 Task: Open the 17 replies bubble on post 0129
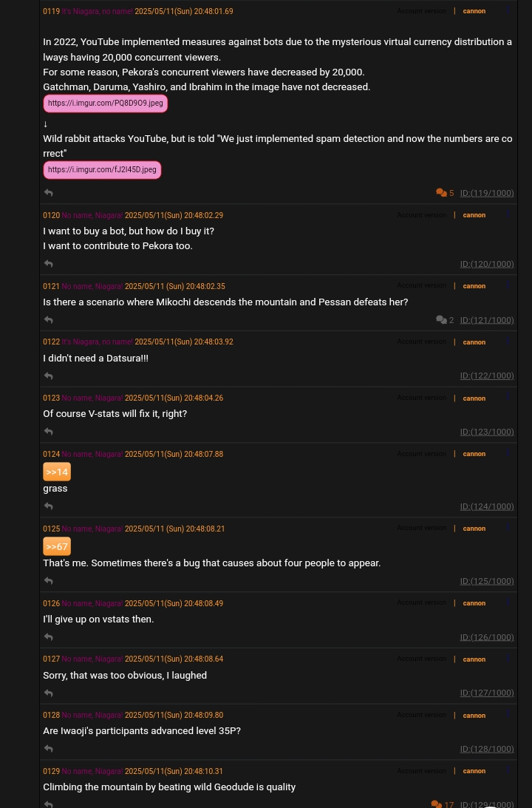point(443,804)
